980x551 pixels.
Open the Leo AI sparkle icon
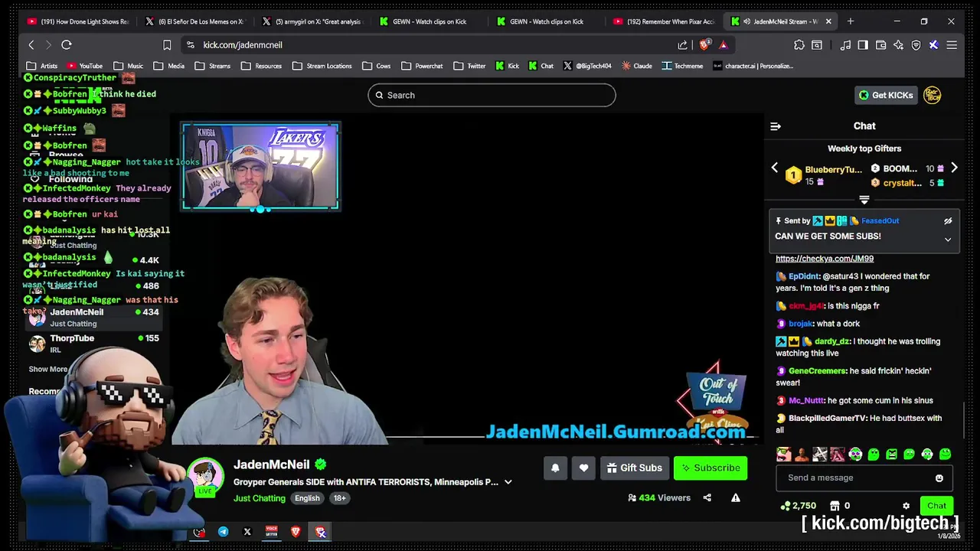[898, 45]
